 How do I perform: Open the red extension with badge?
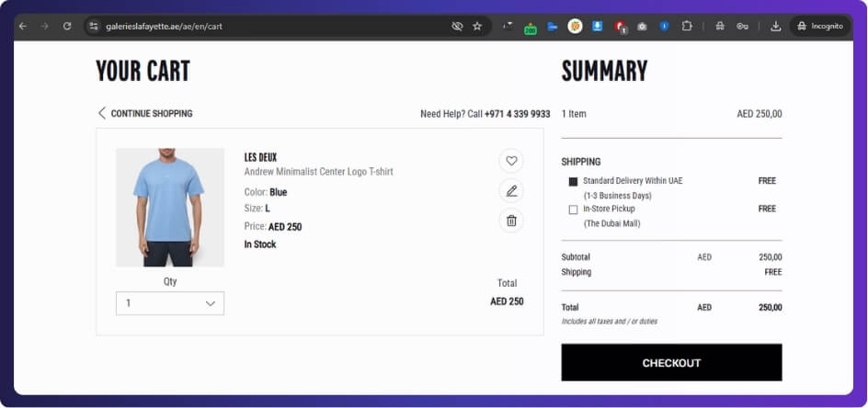(620, 27)
